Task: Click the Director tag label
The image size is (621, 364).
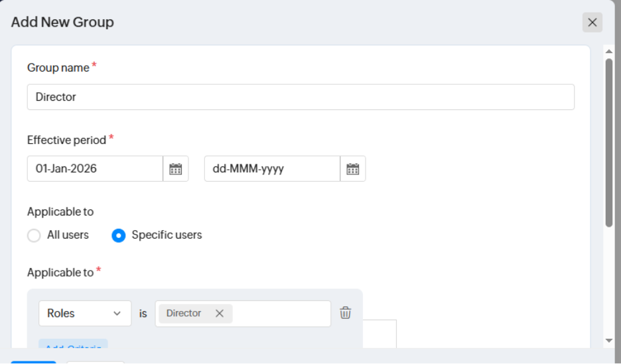Action: pyautogui.click(x=184, y=314)
